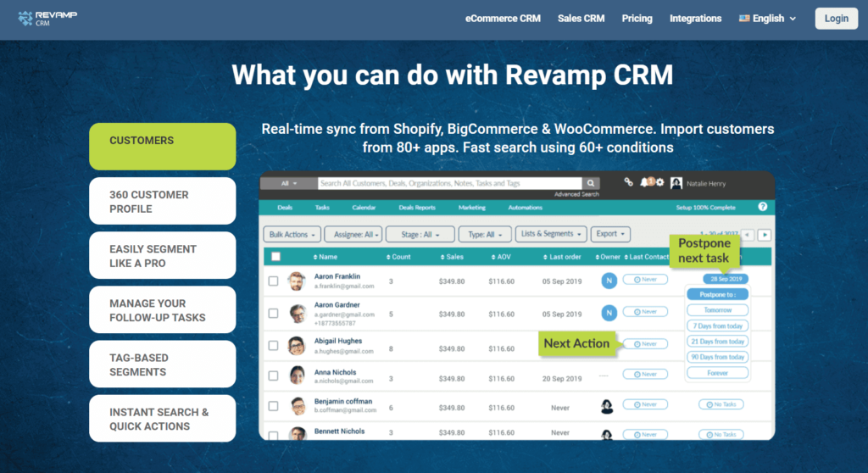Click Benjamin coffman's avatar photo

tap(298, 406)
